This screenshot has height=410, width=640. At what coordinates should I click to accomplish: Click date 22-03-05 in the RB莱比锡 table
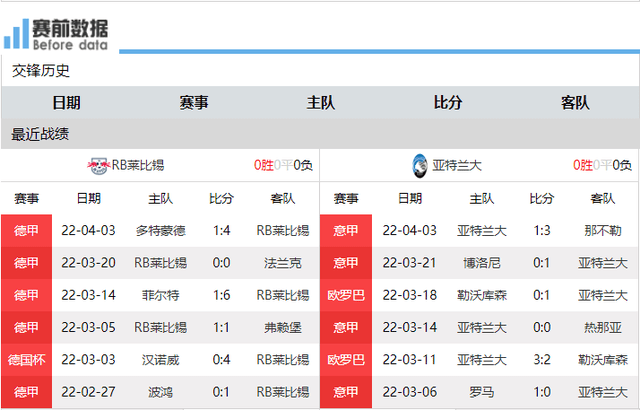(x=89, y=327)
